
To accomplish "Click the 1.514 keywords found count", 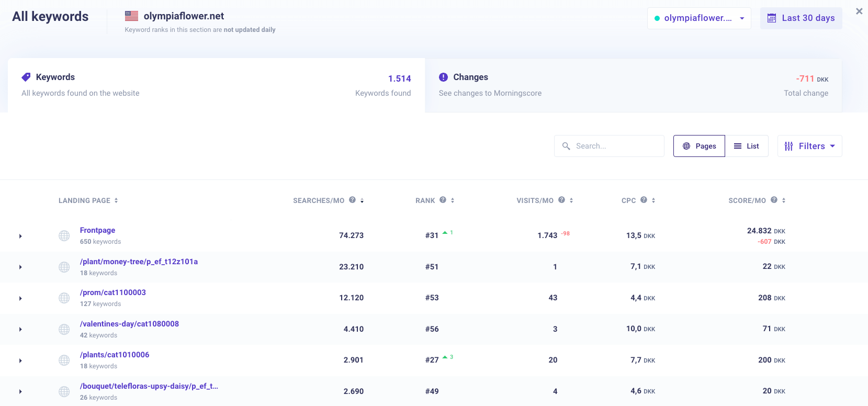I will (x=400, y=78).
